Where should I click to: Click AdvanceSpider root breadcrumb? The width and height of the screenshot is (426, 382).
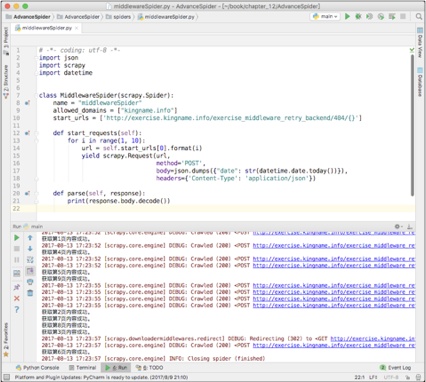tap(29, 16)
